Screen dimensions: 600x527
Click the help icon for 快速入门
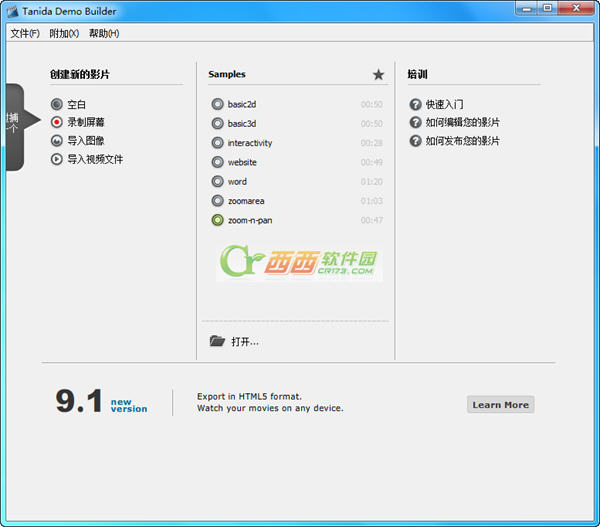pyautogui.click(x=415, y=104)
